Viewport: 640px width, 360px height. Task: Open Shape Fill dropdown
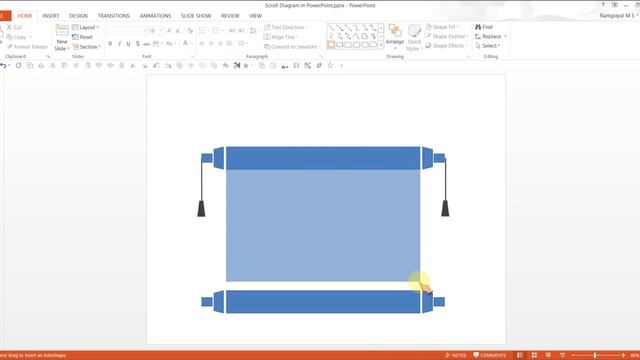click(x=442, y=27)
